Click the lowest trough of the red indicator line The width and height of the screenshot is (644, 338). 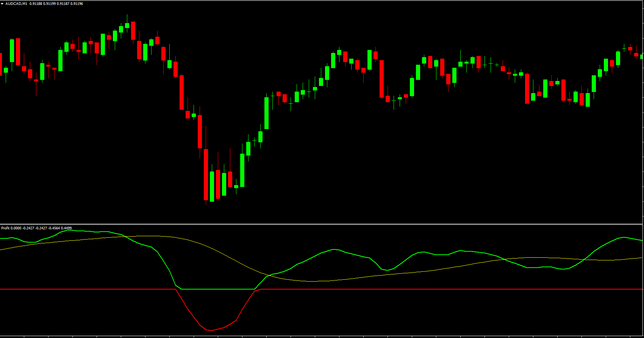[x=210, y=330]
